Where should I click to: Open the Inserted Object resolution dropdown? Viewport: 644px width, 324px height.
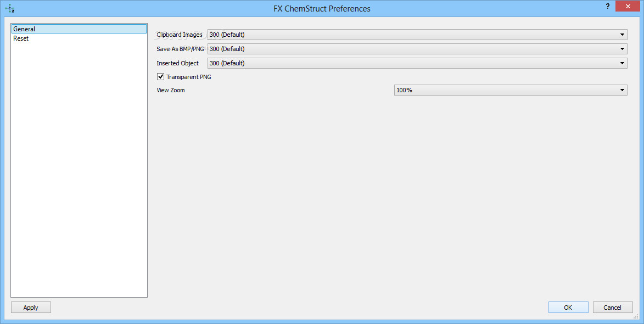pos(417,63)
